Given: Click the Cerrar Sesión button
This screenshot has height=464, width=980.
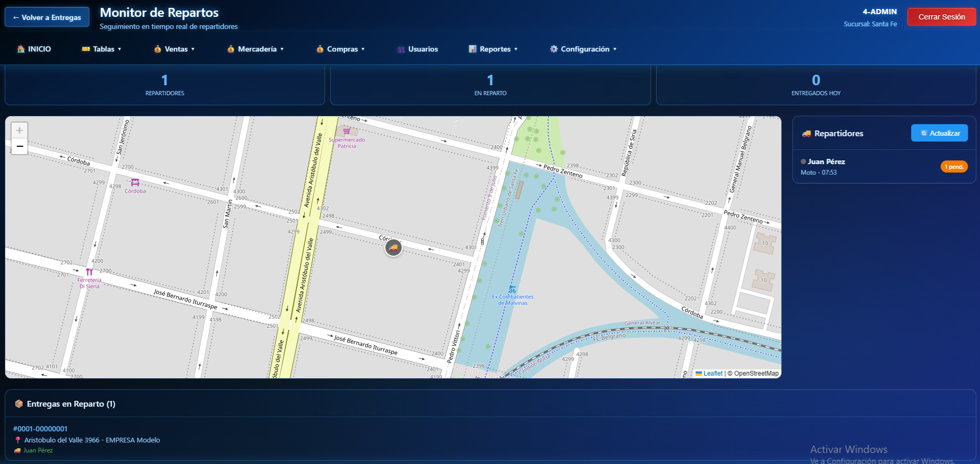Looking at the screenshot, I should click(941, 17).
